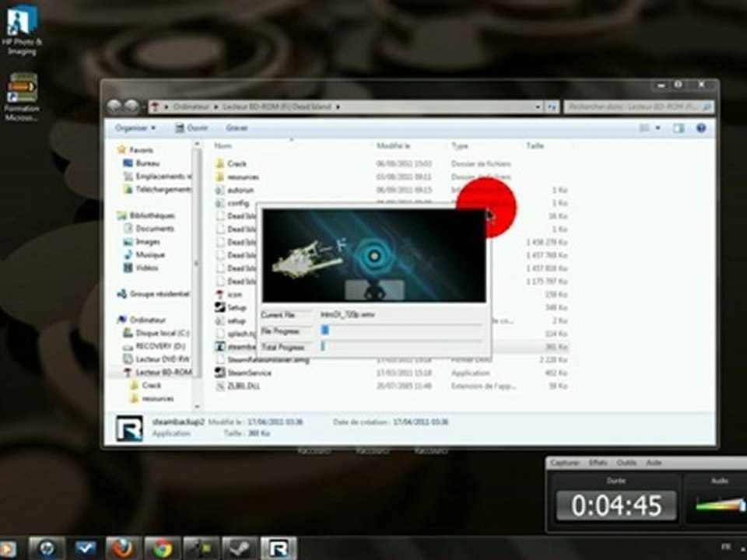
Task: Open the view options dropdown arrow
Action: coord(658,128)
